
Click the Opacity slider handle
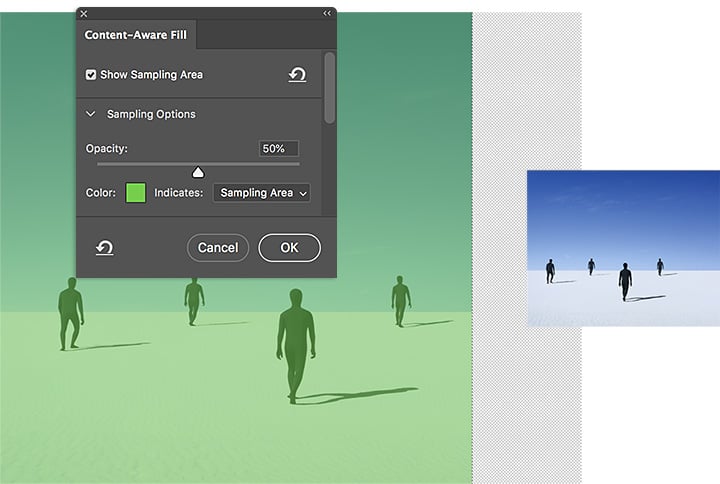[198, 172]
